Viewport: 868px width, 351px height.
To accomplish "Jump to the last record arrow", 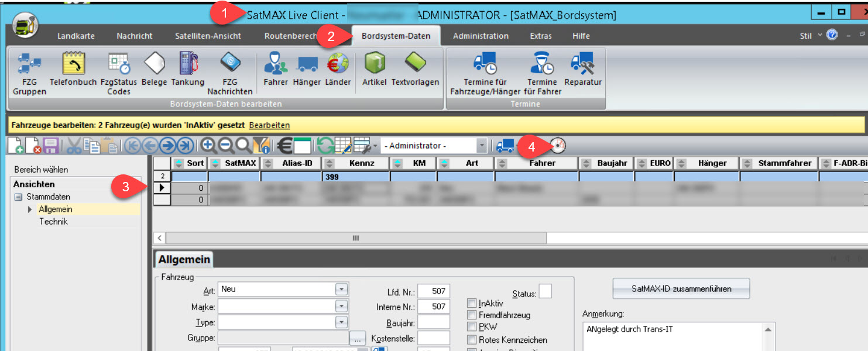I will (185, 146).
